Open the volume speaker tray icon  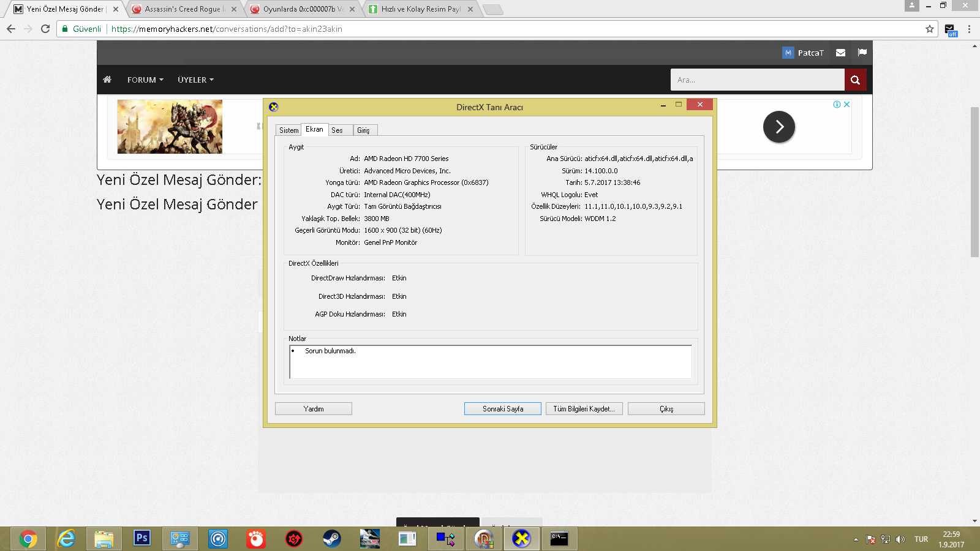900,539
